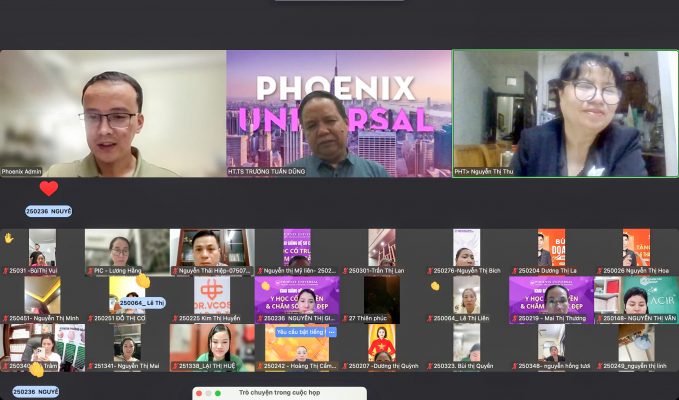The height and width of the screenshot is (400, 679).
Task: Click the 250064_ Lê Thị reaction label
Action: pos(142,302)
